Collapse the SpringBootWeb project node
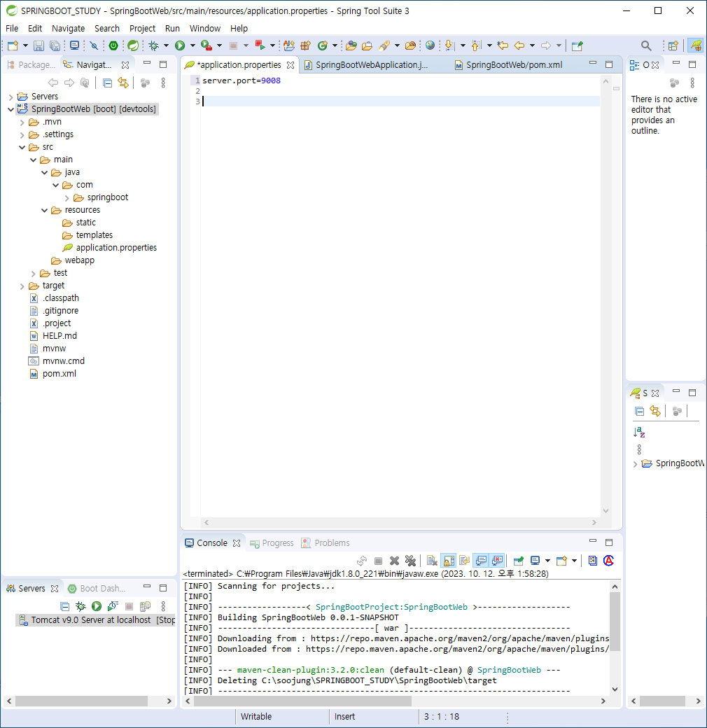The width and height of the screenshot is (707, 728). (x=10, y=110)
